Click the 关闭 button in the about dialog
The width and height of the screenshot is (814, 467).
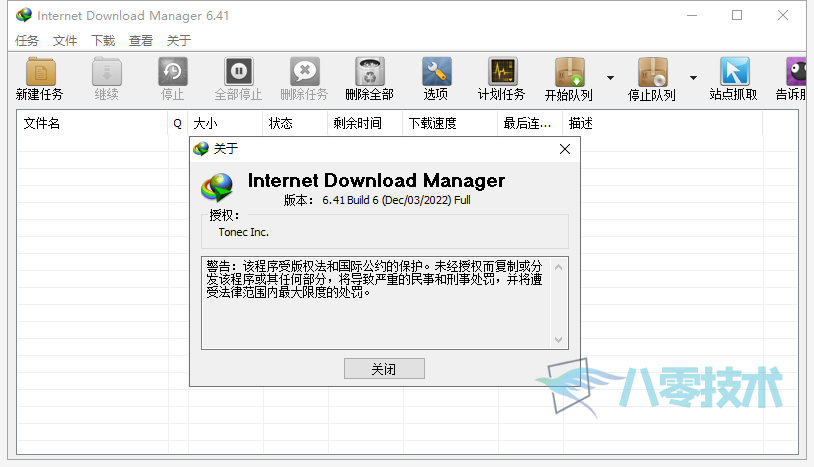(384, 369)
